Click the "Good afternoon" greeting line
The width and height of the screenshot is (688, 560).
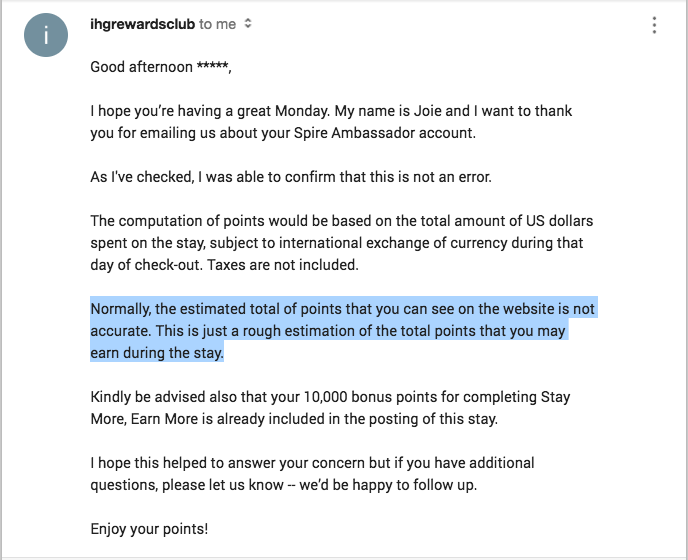[161, 67]
